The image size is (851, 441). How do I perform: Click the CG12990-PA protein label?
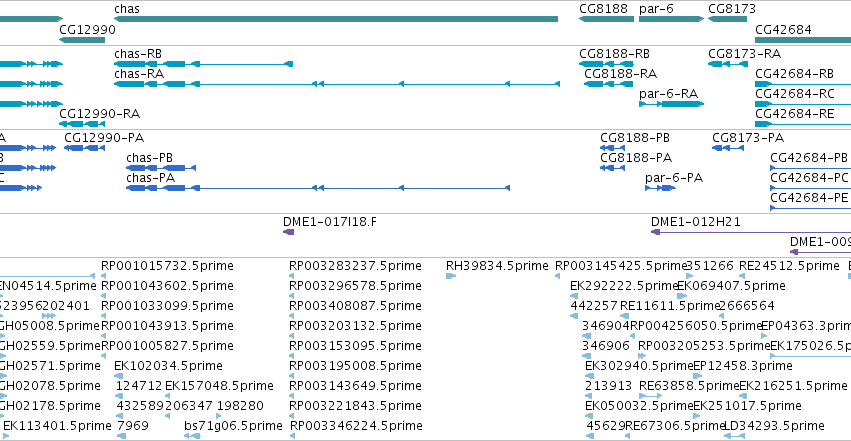click(104, 138)
